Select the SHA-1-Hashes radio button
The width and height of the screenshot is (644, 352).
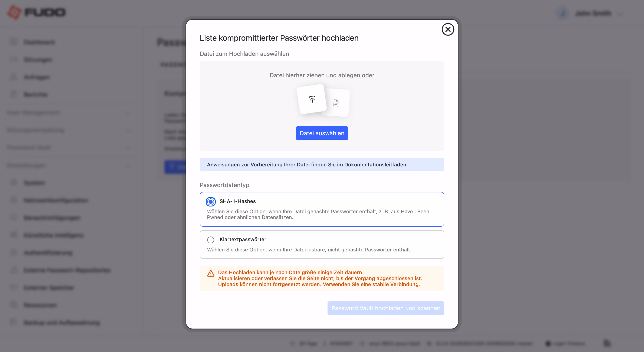(x=210, y=201)
